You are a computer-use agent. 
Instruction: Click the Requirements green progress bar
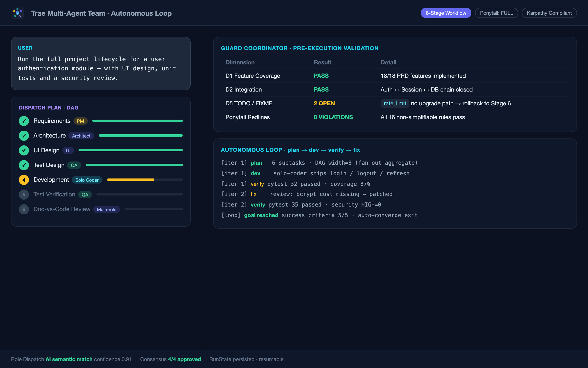[x=138, y=121]
